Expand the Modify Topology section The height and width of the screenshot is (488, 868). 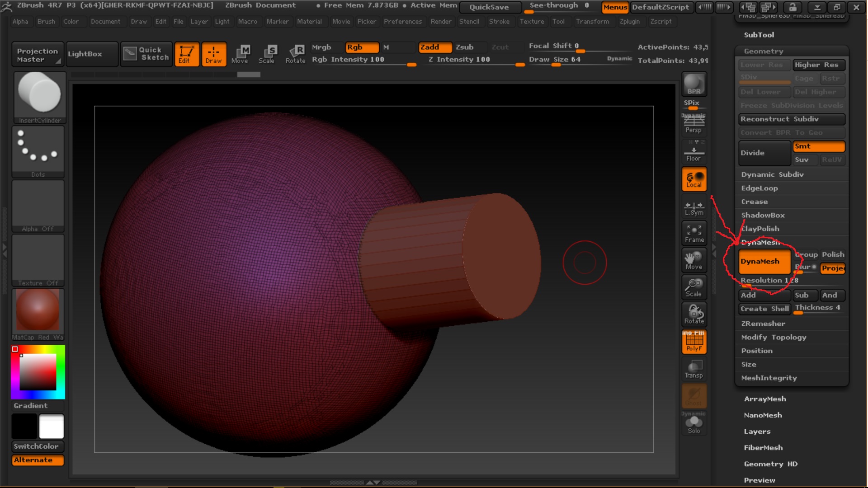coord(774,337)
